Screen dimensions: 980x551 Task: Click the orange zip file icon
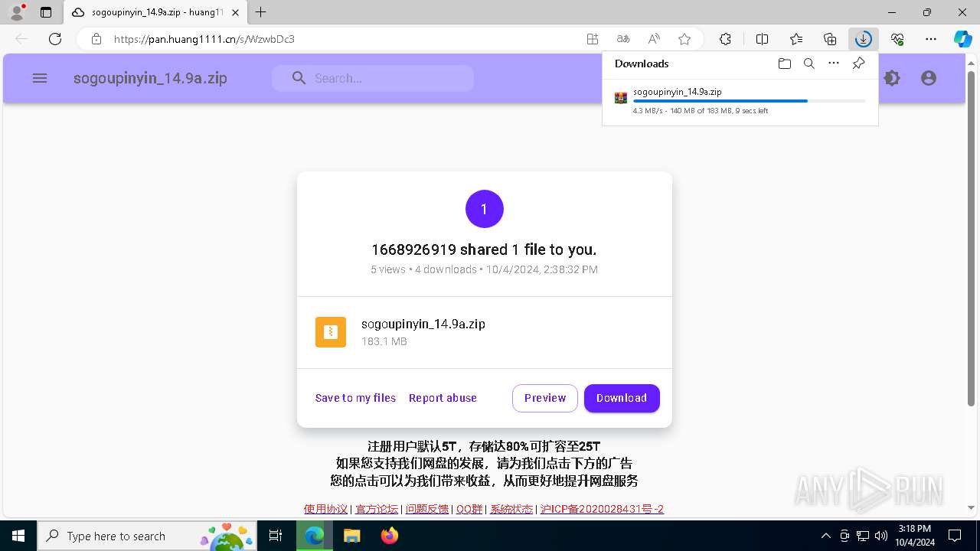point(331,332)
